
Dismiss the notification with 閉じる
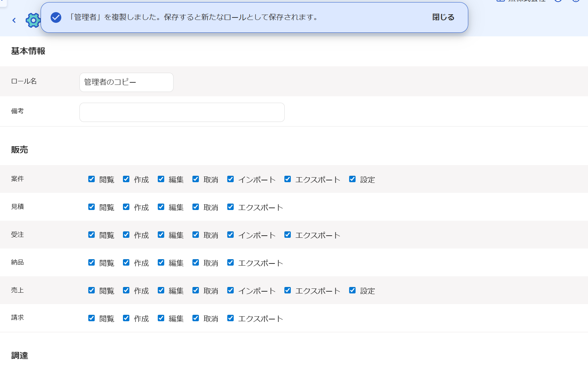pyautogui.click(x=443, y=17)
